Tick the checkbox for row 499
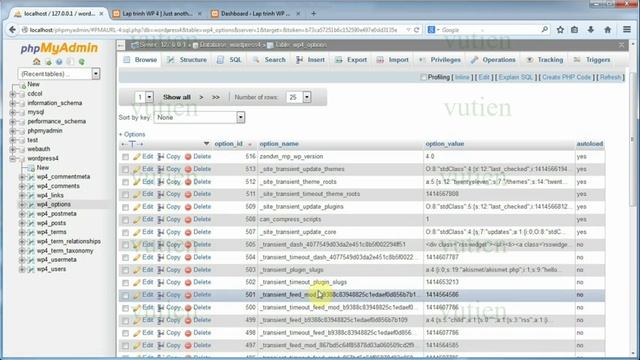Viewport: 640px width, 360px height. 125,321
